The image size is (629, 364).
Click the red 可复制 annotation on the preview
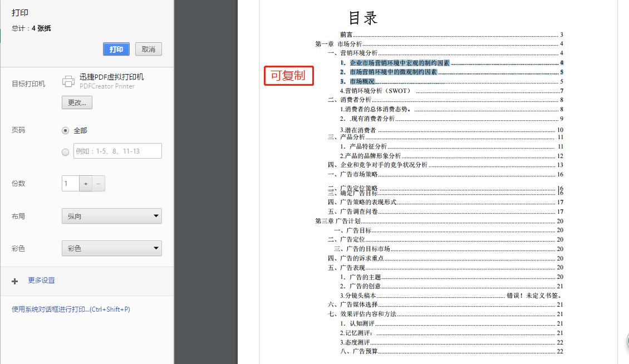tap(289, 76)
